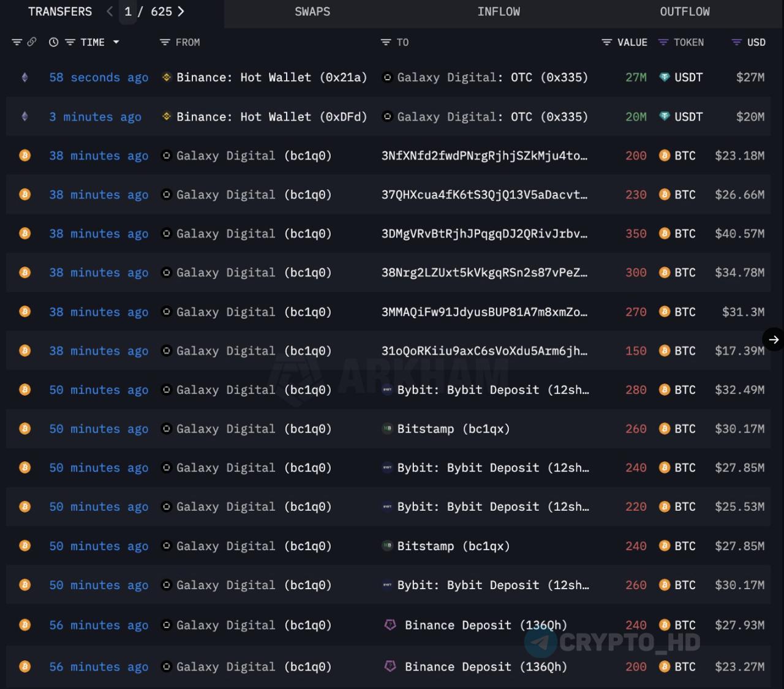The image size is (784, 689).
Task: Open the TIME column filter icon
Action: (x=70, y=42)
